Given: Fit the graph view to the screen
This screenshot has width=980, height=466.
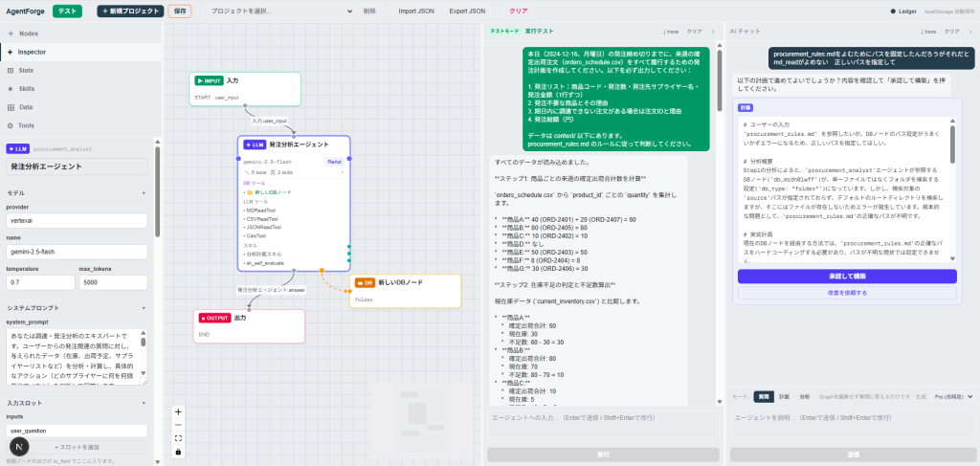Looking at the screenshot, I should point(178,438).
